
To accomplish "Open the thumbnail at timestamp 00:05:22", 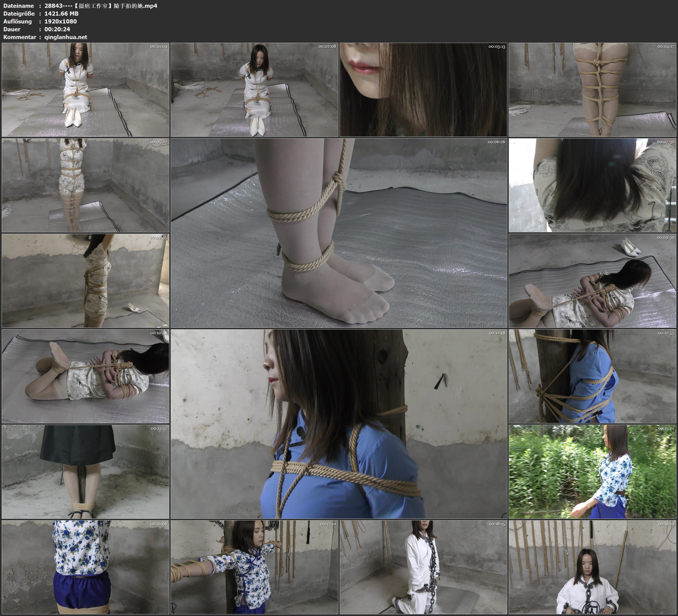I will tap(85, 185).
